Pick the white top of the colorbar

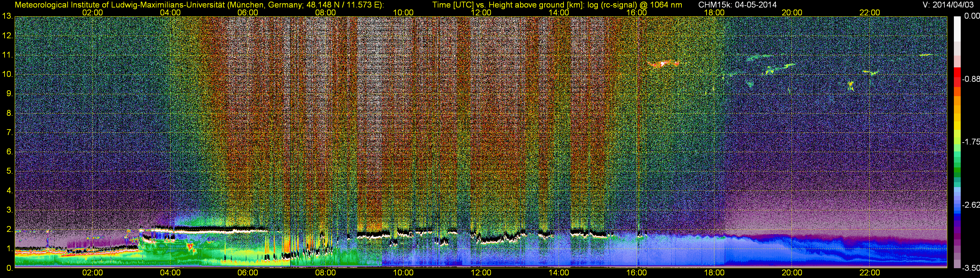pos(957,27)
